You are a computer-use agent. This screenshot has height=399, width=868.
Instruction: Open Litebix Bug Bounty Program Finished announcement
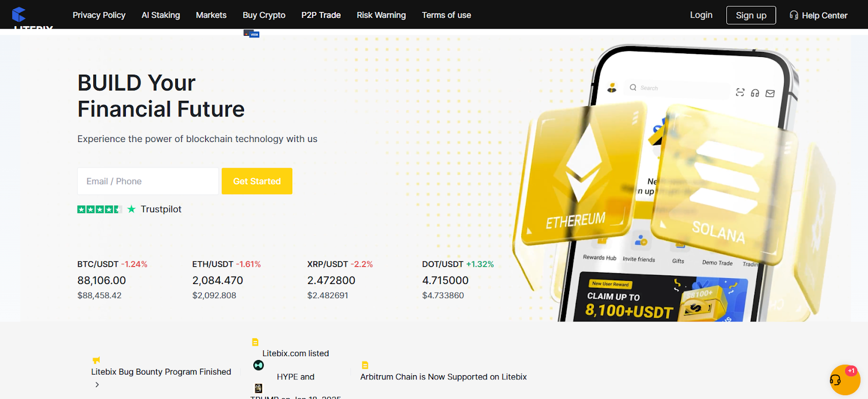click(x=161, y=372)
